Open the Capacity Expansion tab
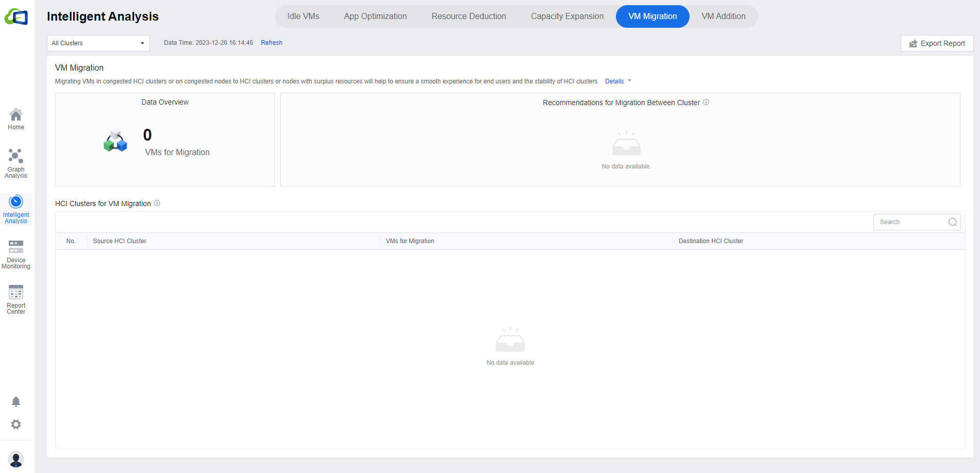The image size is (980, 473). (x=567, y=16)
